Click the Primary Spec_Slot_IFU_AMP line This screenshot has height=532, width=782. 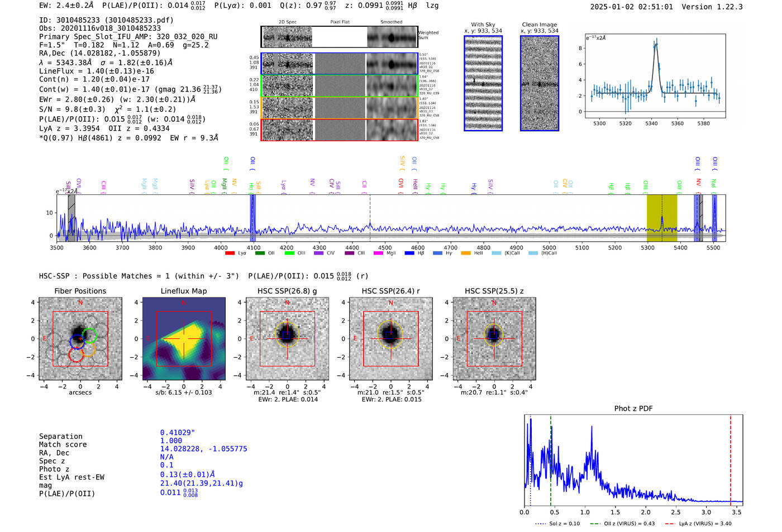click(128, 37)
